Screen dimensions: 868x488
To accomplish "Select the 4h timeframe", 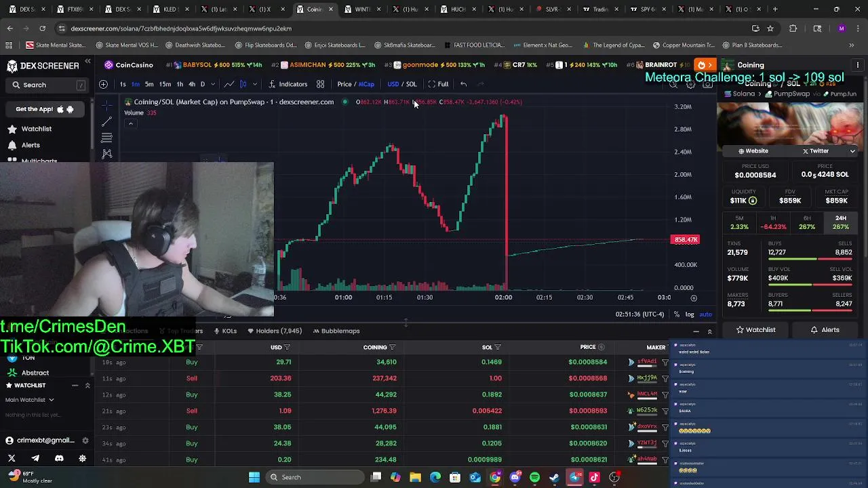I will pos(192,84).
